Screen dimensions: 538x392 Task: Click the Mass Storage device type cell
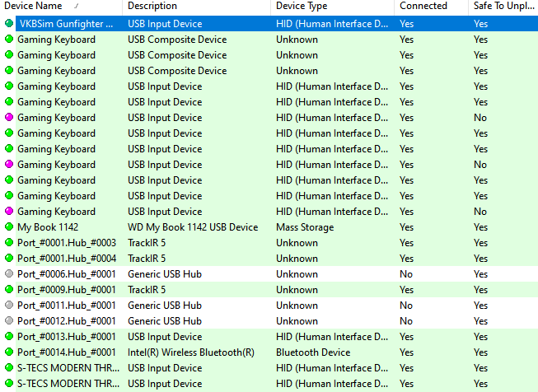304,227
